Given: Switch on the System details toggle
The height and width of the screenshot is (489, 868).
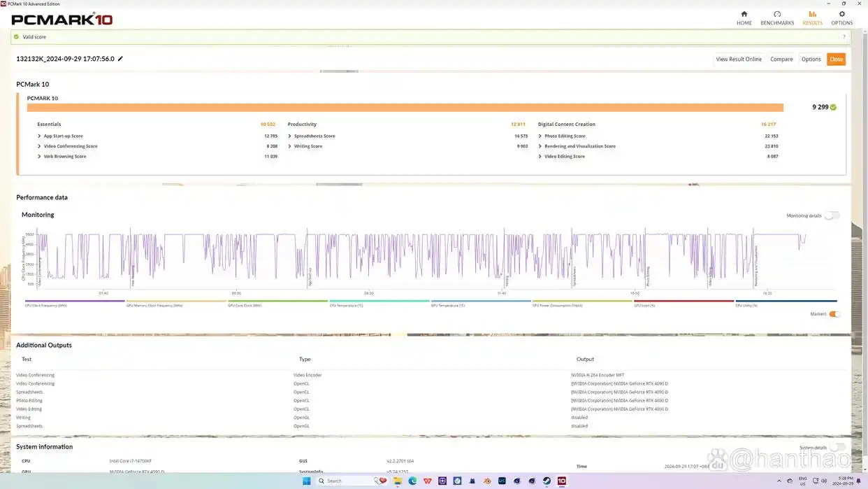Looking at the screenshot, I should (x=837, y=448).
